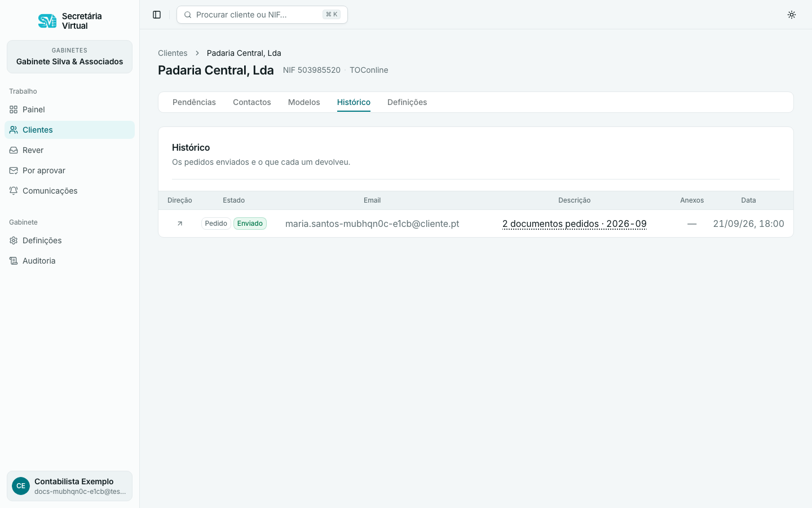Click the Anexos column header
812x508 pixels.
tap(692, 200)
